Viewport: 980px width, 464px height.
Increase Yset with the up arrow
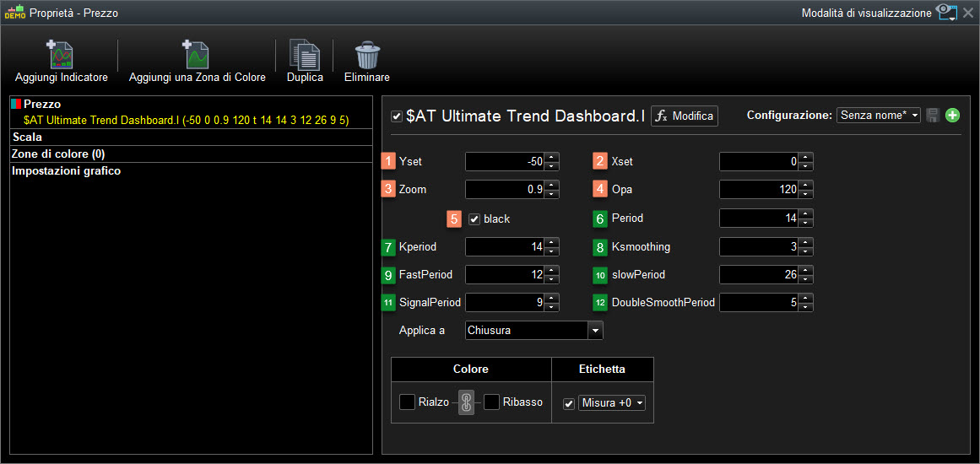[x=552, y=158]
